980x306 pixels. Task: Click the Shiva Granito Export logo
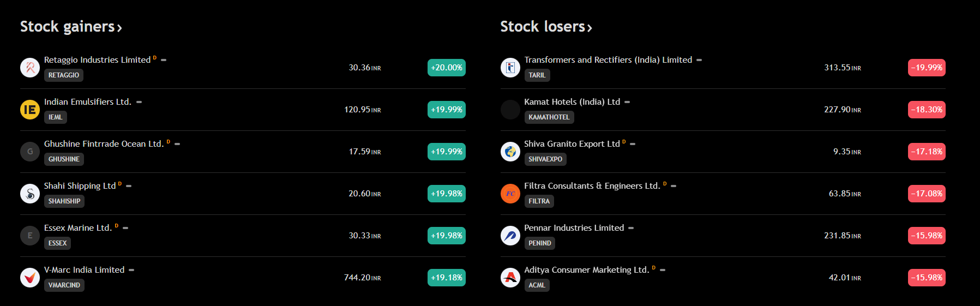click(510, 152)
